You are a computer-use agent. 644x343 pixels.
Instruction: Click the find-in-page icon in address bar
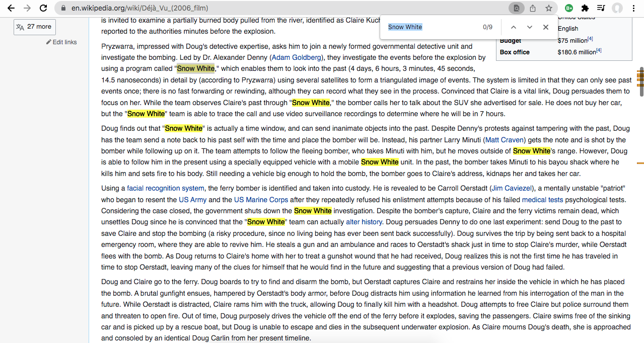516,8
